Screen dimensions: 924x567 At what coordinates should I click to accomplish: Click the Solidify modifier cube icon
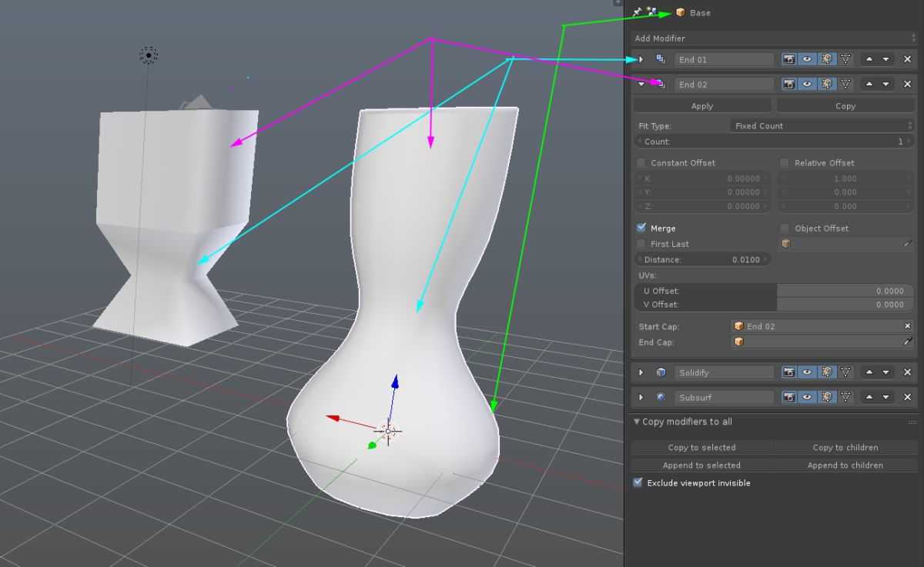point(661,372)
